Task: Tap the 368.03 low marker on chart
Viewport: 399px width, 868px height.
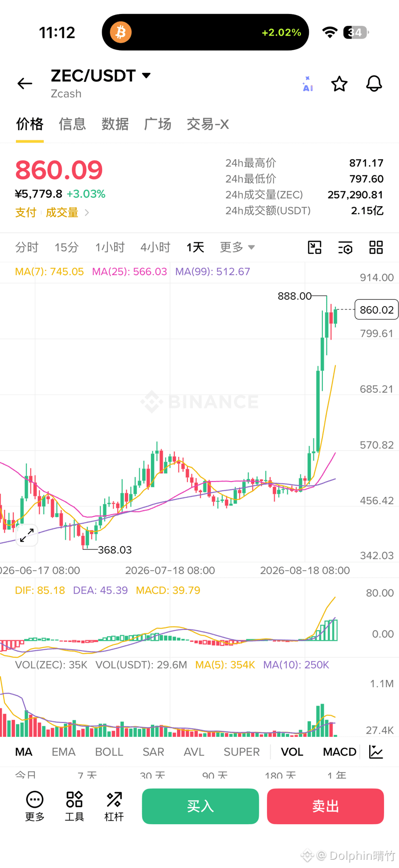Action: click(115, 550)
